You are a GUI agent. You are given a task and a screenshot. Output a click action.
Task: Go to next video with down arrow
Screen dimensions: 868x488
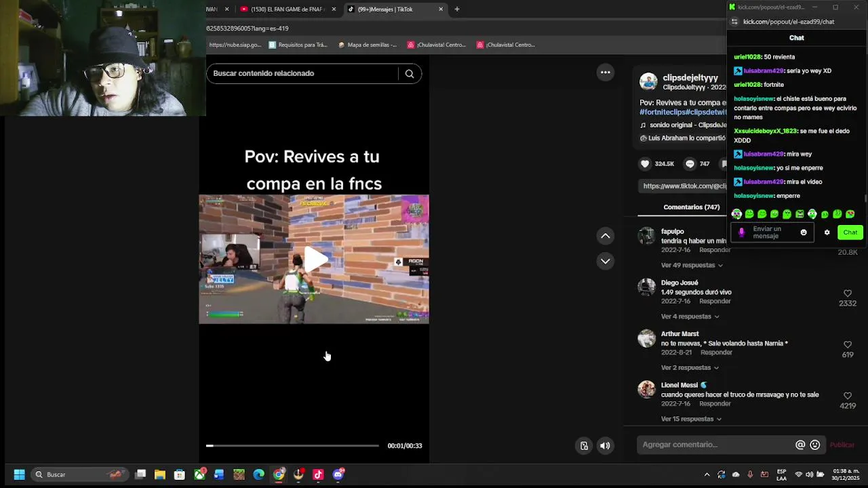click(606, 261)
